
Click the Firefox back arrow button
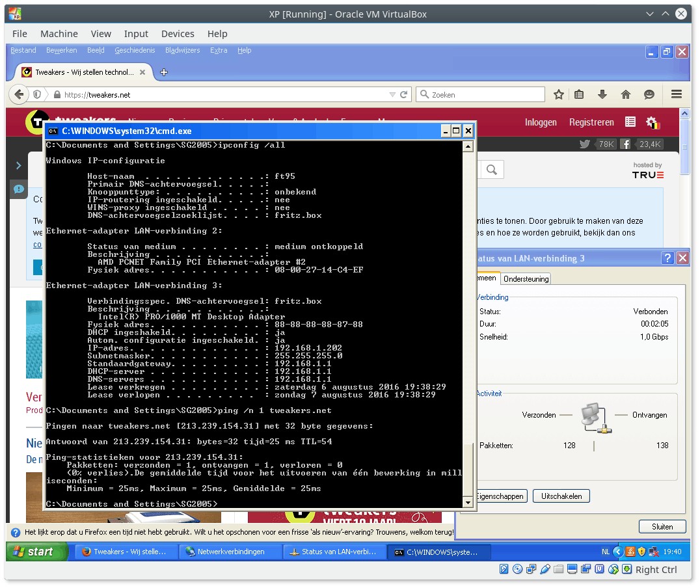(18, 95)
